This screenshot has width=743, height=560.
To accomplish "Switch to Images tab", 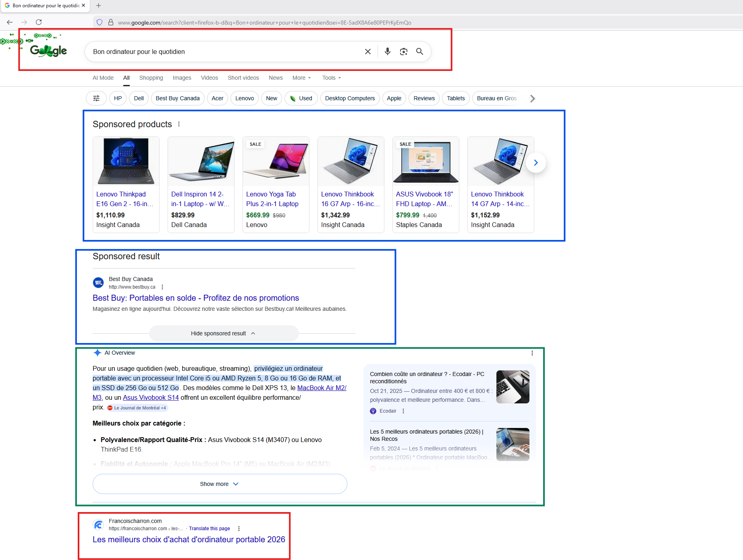I will coord(182,78).
